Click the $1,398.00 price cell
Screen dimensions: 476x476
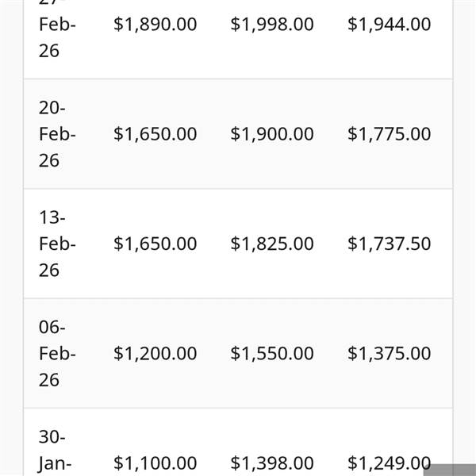coord(272,463)
